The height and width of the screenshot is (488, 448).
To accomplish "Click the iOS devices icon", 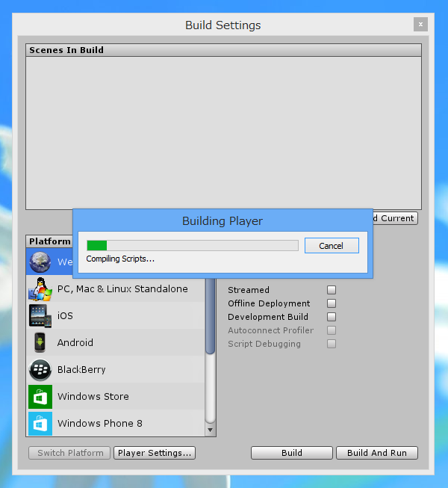I will [40, 316].
